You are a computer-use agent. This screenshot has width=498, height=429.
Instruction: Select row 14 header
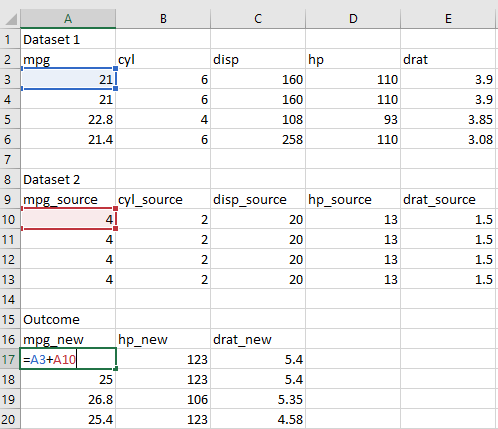pos(10,299)
